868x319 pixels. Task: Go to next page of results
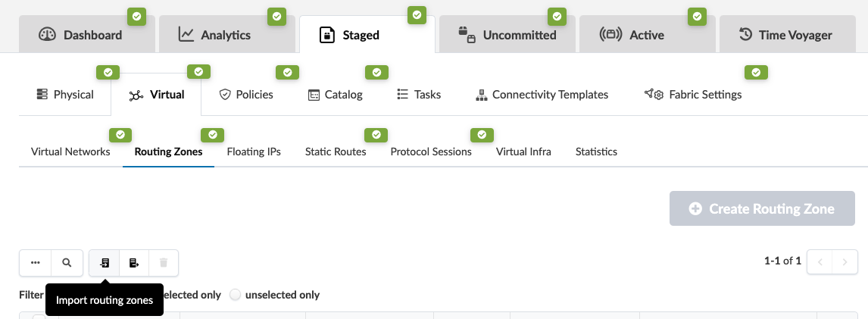[x=845, y=262]
